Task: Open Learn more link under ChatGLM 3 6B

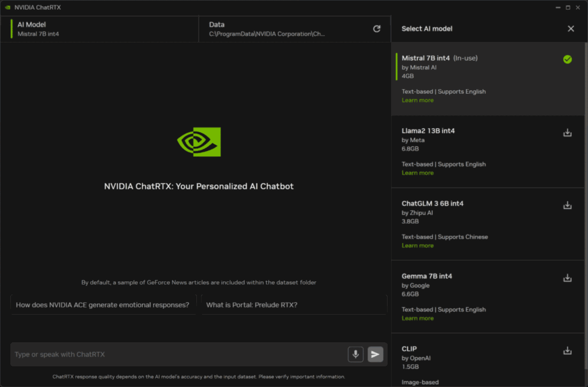Action: (417, 246)
